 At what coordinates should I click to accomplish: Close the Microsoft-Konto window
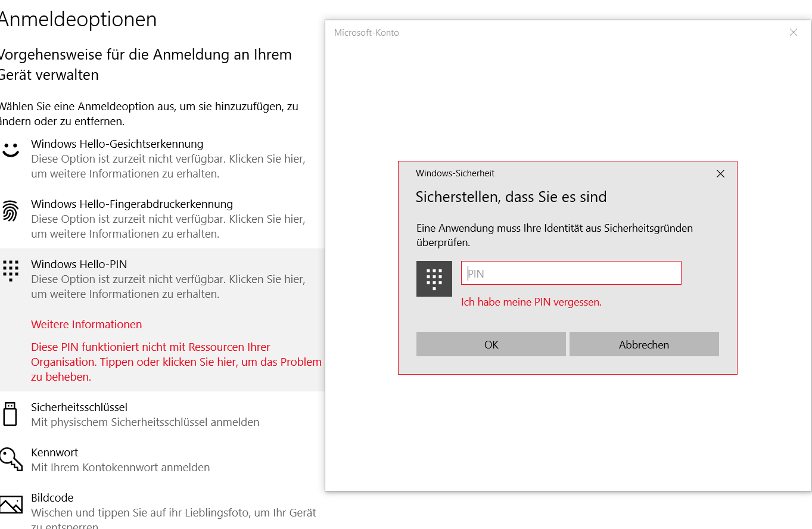pos(794,33)
